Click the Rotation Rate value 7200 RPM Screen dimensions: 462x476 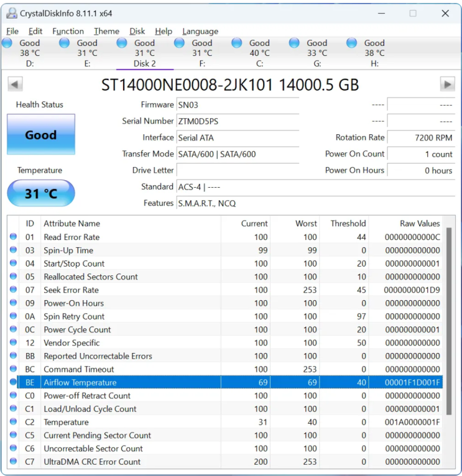click(421, 138)
